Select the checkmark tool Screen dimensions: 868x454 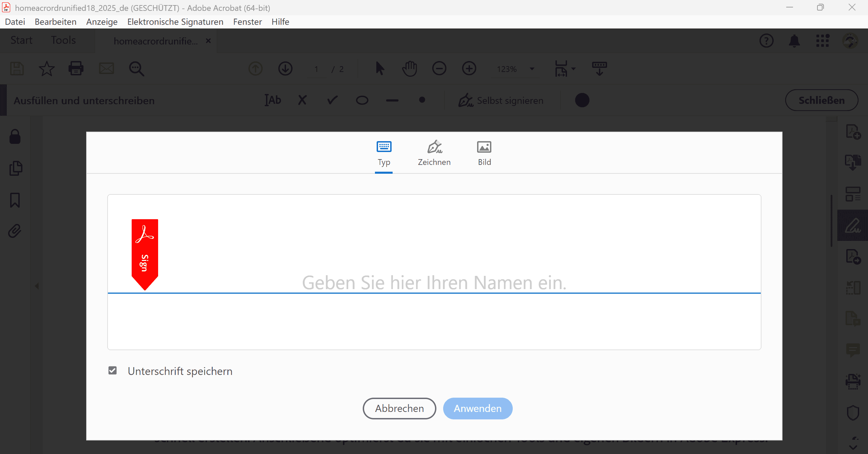(333, 100)
